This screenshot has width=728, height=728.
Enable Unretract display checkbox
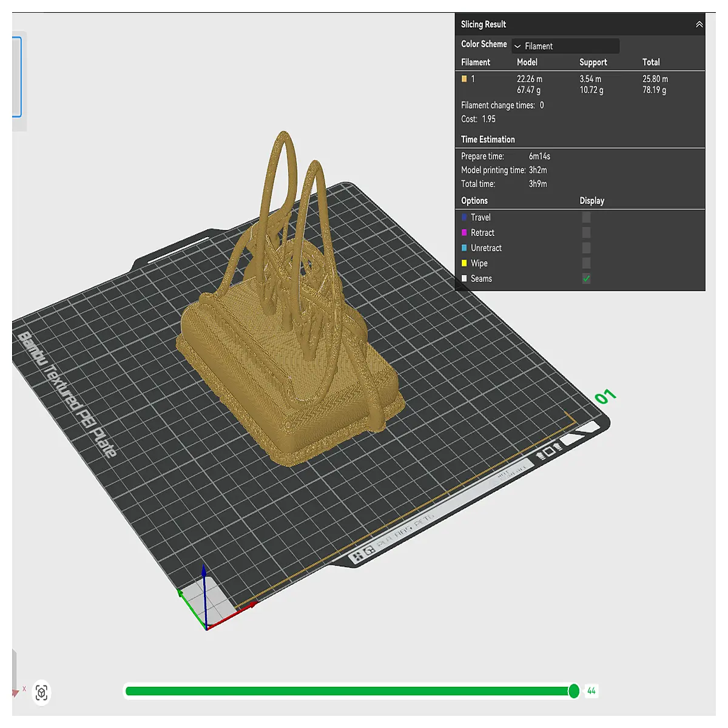coord(586,248)
